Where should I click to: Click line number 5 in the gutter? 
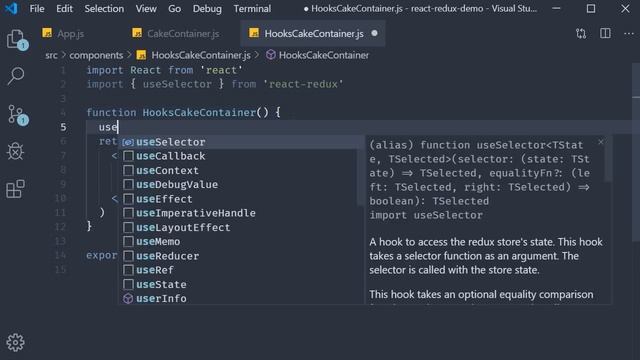(63, 127)
